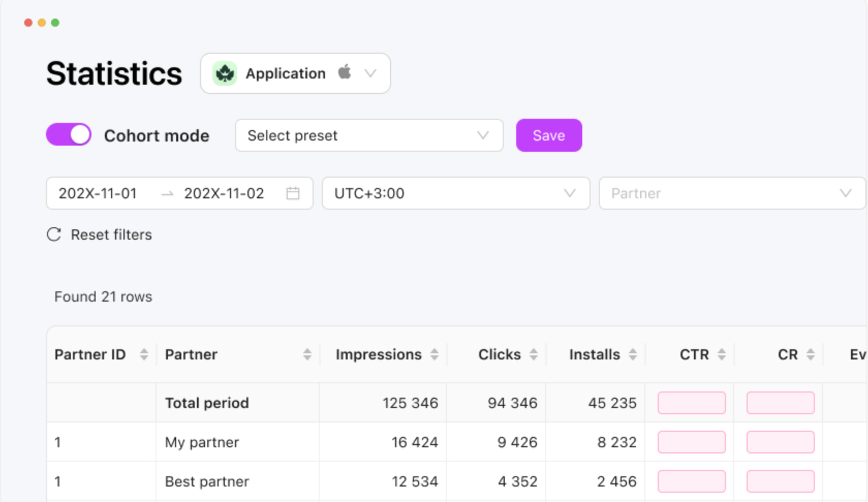Sort table by Partner ID column
The image size is (868, 502).
(x=144, y=354)
